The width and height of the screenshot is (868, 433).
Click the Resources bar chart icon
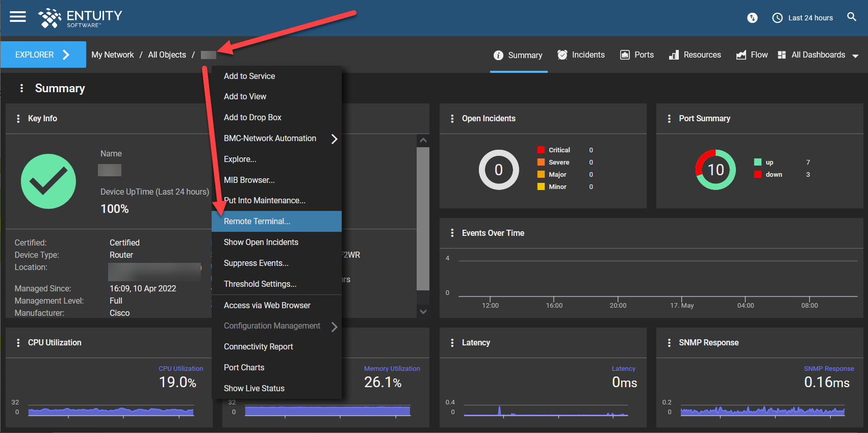(674, 55)
